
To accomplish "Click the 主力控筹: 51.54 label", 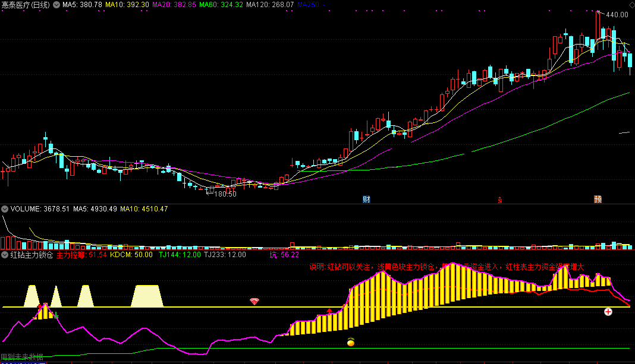I will pos(81,255).
